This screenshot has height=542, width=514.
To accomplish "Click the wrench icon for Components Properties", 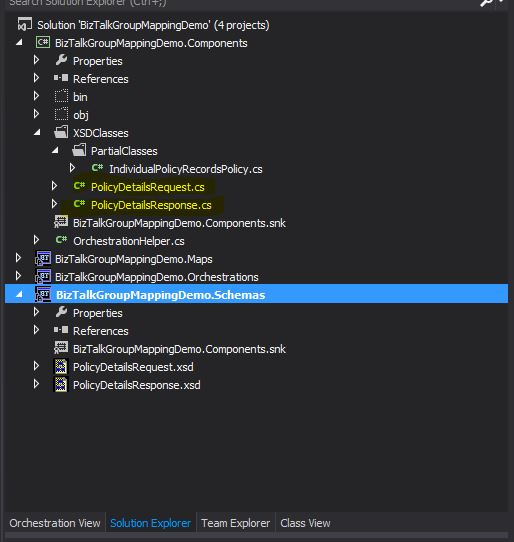I will 61,60.
